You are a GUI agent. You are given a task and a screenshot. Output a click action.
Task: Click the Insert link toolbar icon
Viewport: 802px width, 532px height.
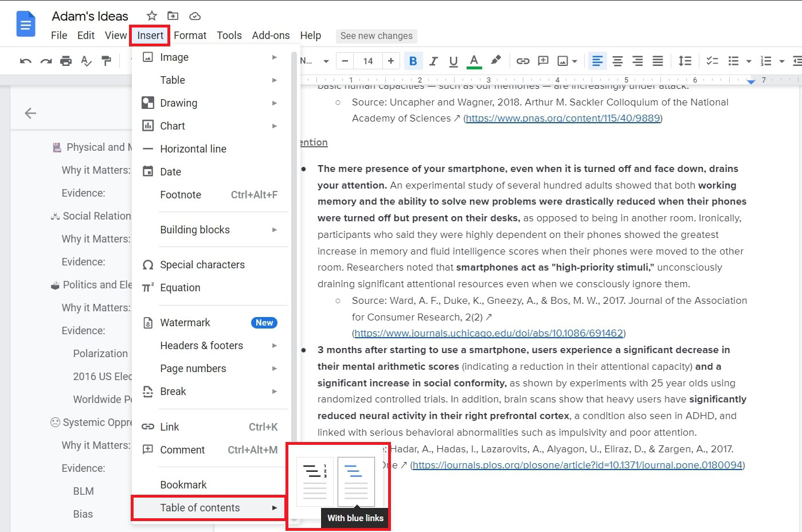[522, 61]
